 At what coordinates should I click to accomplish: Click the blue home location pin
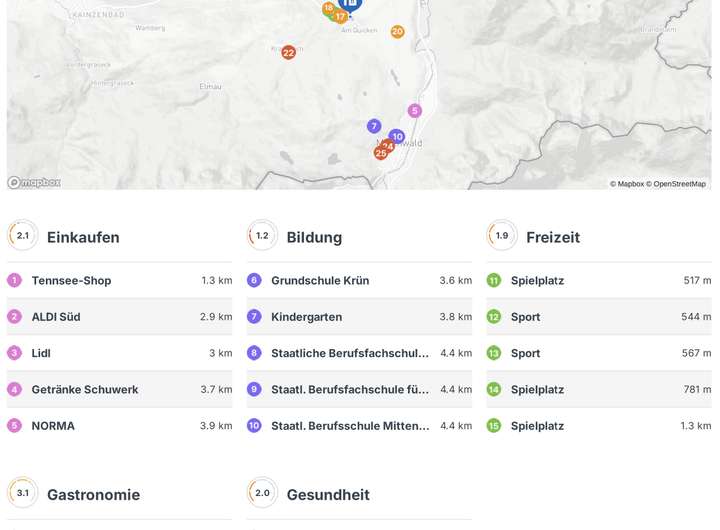point(350,4)
